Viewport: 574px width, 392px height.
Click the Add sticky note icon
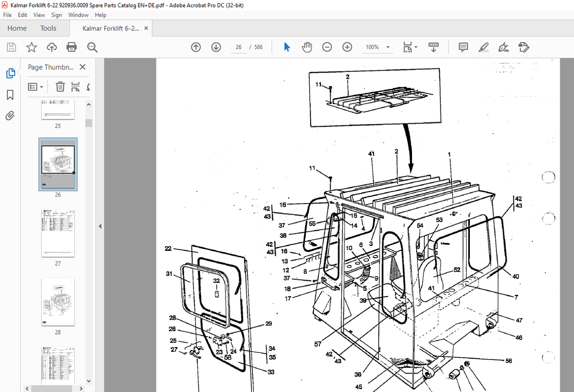click(x=462, y=47)
